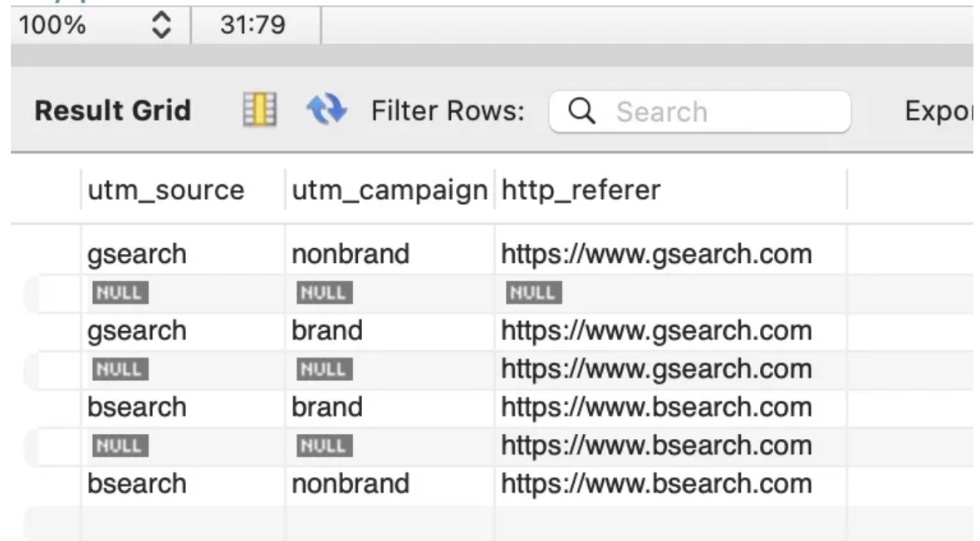The image size is (980, 541).
Task: Click the Result Grid label
Action: point(113,110)
